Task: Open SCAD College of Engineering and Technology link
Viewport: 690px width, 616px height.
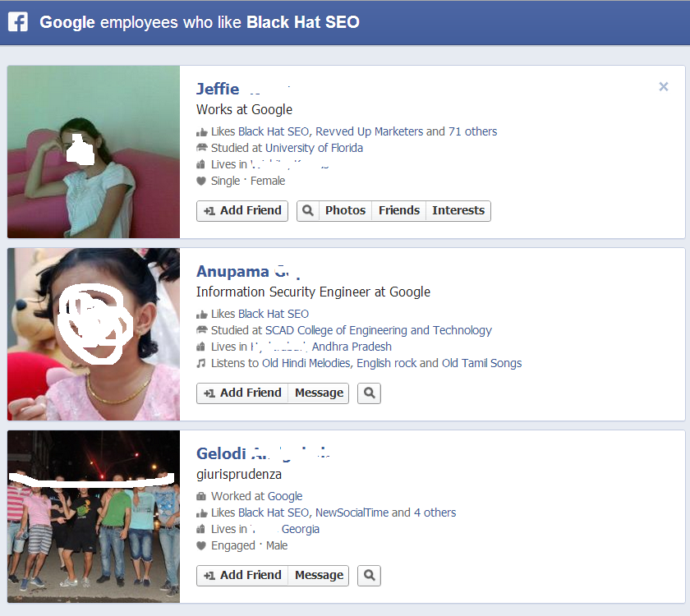Action: tap(379, 330)
